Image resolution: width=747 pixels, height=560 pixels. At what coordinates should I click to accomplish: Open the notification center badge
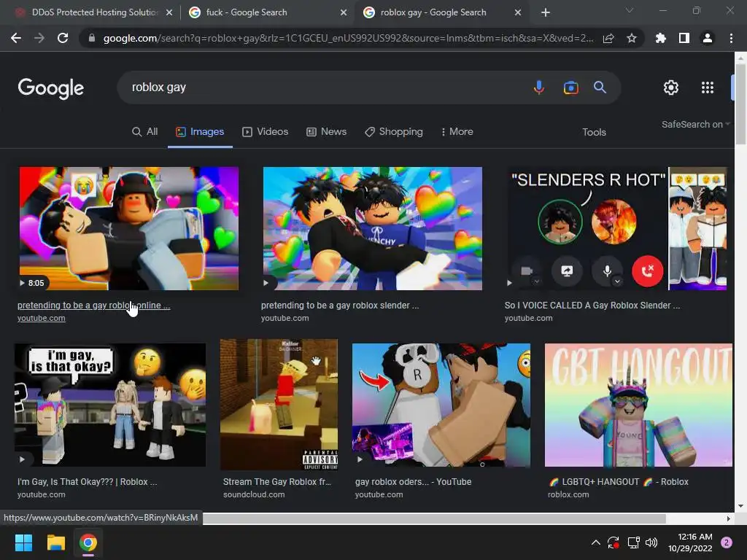click(x=727, y=542)
